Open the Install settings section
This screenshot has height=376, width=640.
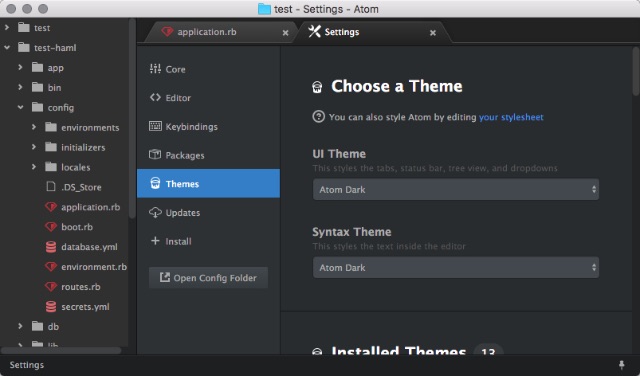point(208,241)
